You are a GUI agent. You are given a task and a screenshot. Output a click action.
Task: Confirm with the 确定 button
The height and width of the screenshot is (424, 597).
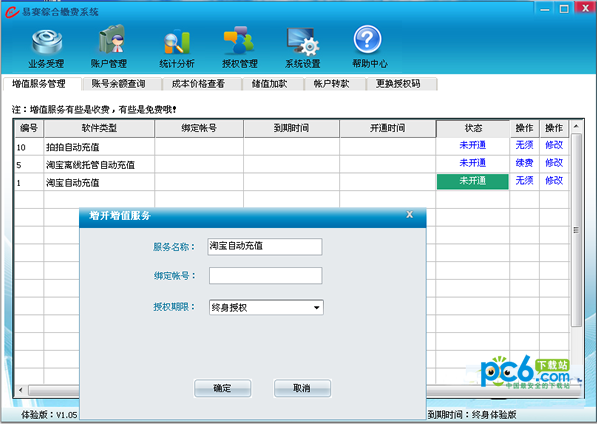tap(222, 388)
